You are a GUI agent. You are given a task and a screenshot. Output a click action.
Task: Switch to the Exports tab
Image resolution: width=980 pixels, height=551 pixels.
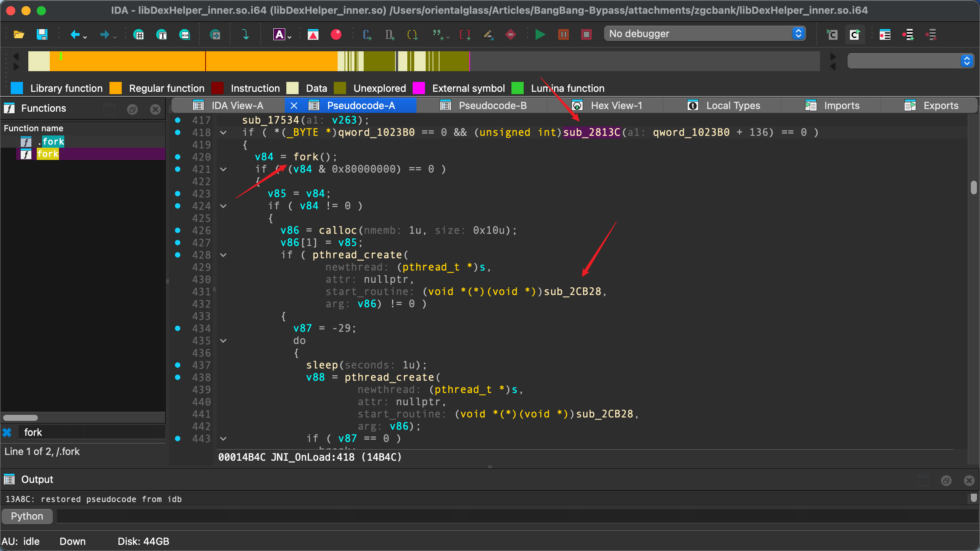tap(931, 106)
